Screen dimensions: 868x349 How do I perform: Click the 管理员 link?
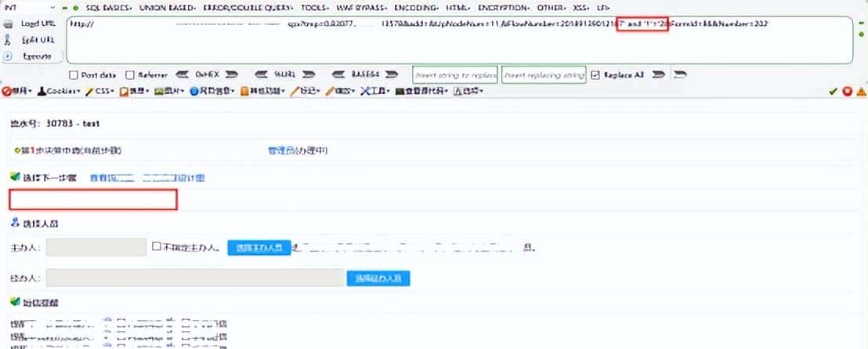[280, 150]
